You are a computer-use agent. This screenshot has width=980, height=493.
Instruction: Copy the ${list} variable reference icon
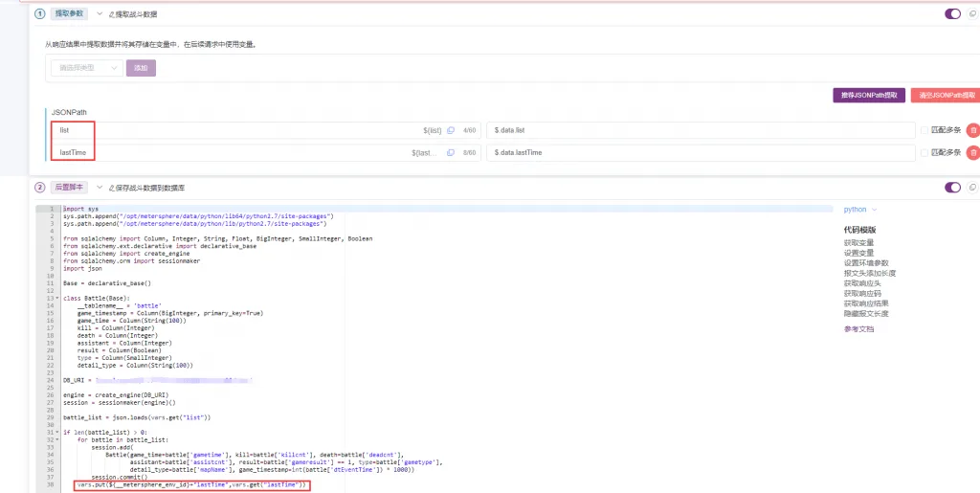tap(450, 130)
